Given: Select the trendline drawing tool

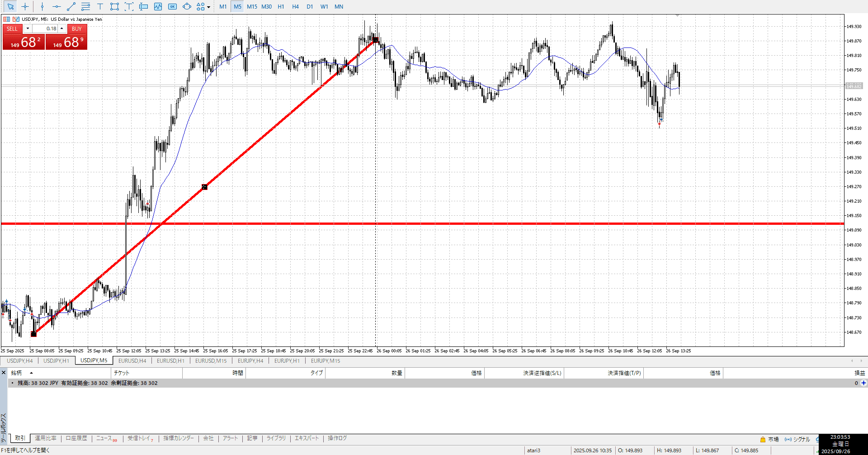Looking at the screenshot, I should [71, 7].
